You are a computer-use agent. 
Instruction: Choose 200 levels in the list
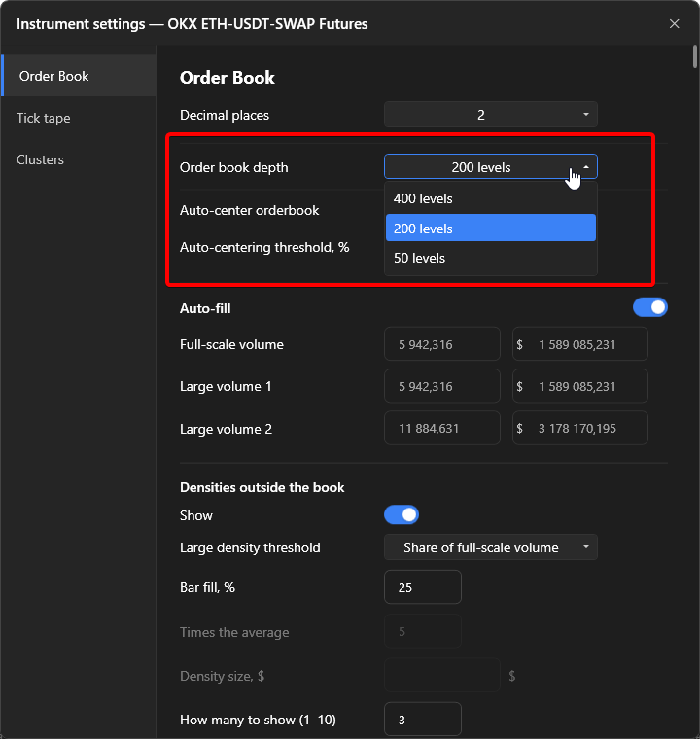(491, 229)
